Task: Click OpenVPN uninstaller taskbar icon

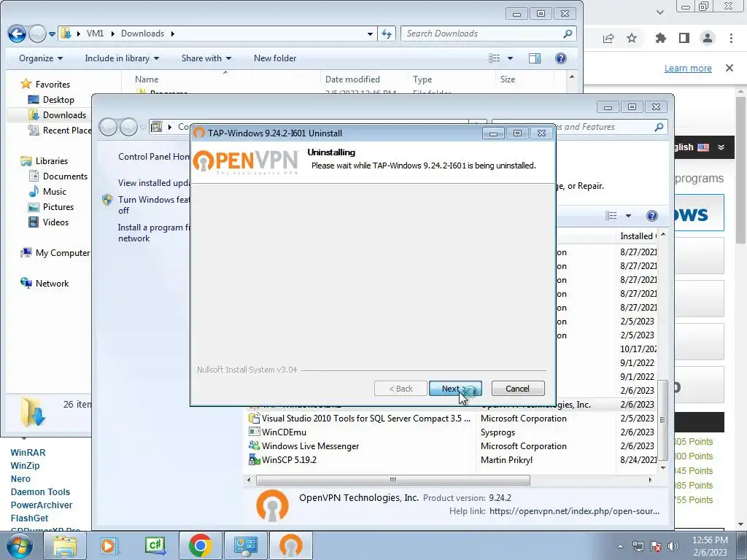Action: click(x=290, y=545)
